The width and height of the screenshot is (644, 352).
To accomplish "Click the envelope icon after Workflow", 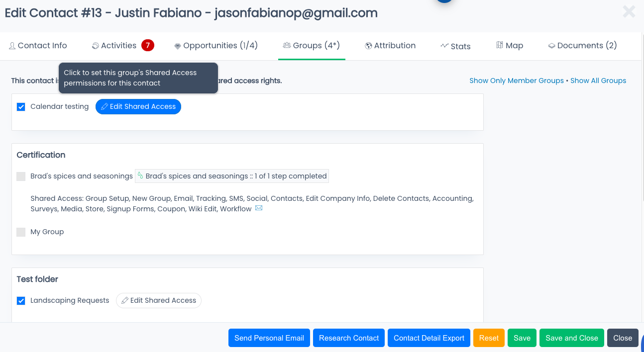I will pos(259,208).
